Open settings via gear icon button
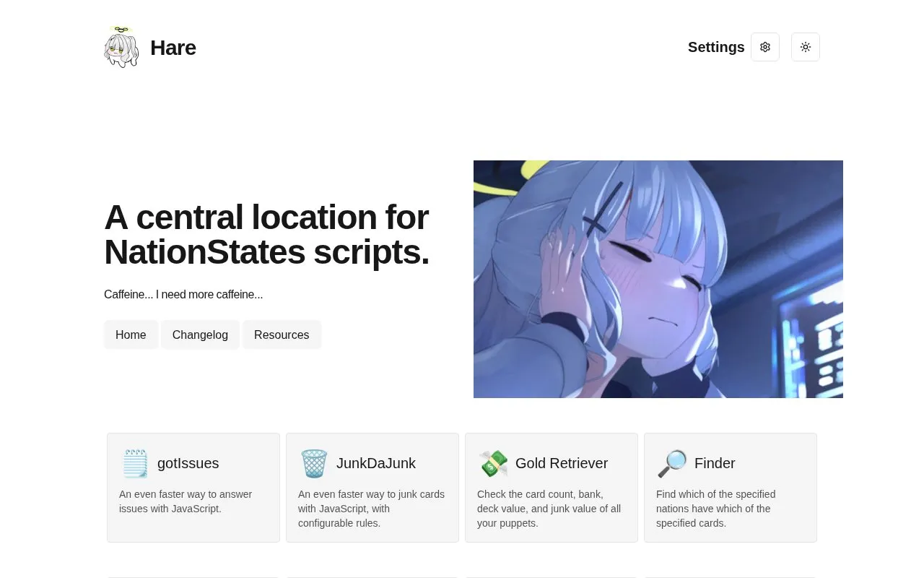The height and width of the screenshot is (578, 924). point(765,47)
